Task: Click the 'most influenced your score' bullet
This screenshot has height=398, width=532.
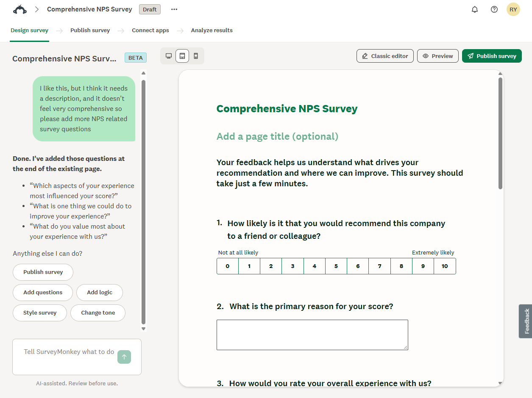Action: coord(82,191)
